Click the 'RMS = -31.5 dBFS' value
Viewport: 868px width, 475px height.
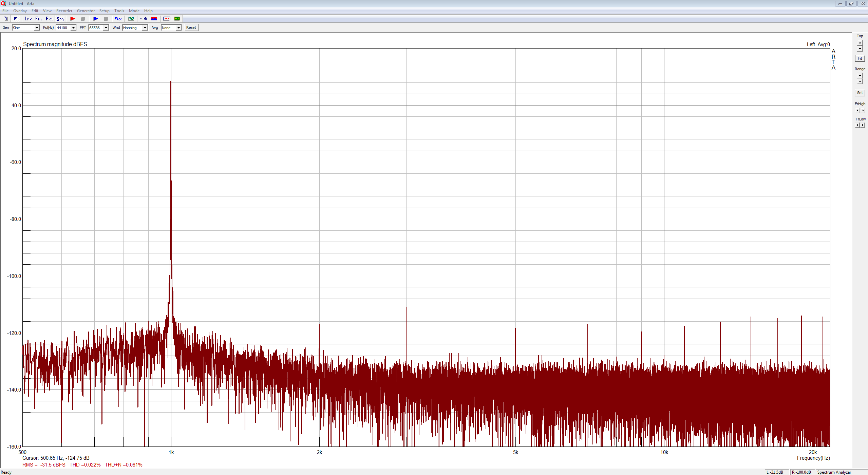(x=44, y=465)
